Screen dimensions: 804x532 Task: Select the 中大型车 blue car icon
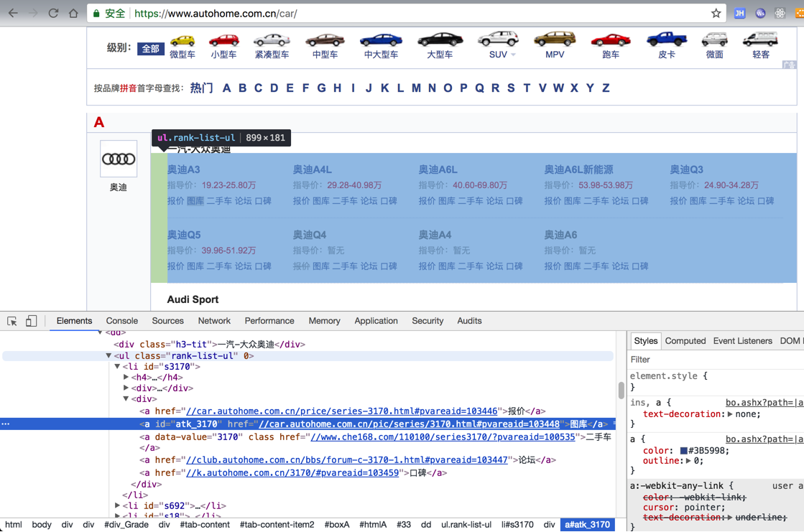381,40
